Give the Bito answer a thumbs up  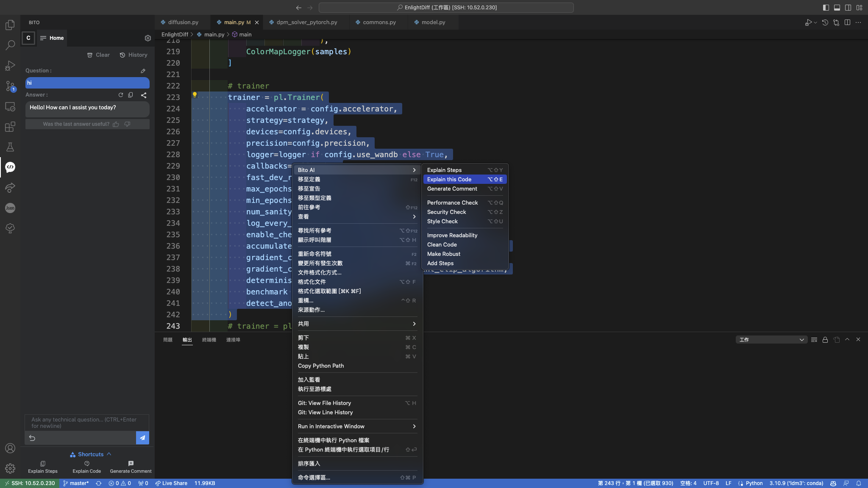pos(116,124)
